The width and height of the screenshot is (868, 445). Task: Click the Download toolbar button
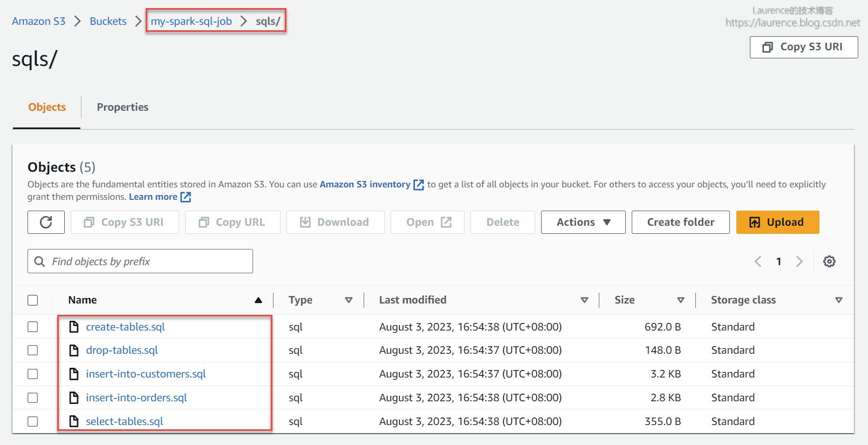click(x=335, y=222)
